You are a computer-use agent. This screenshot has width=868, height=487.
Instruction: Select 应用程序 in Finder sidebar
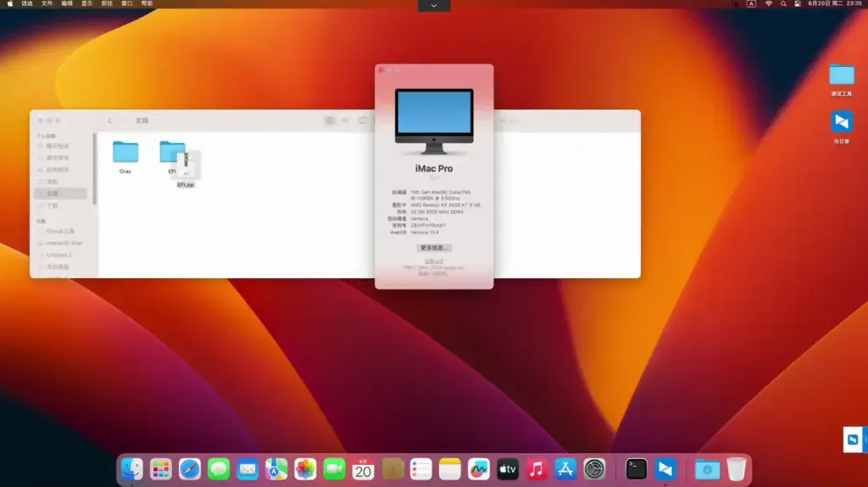[60, 170]
